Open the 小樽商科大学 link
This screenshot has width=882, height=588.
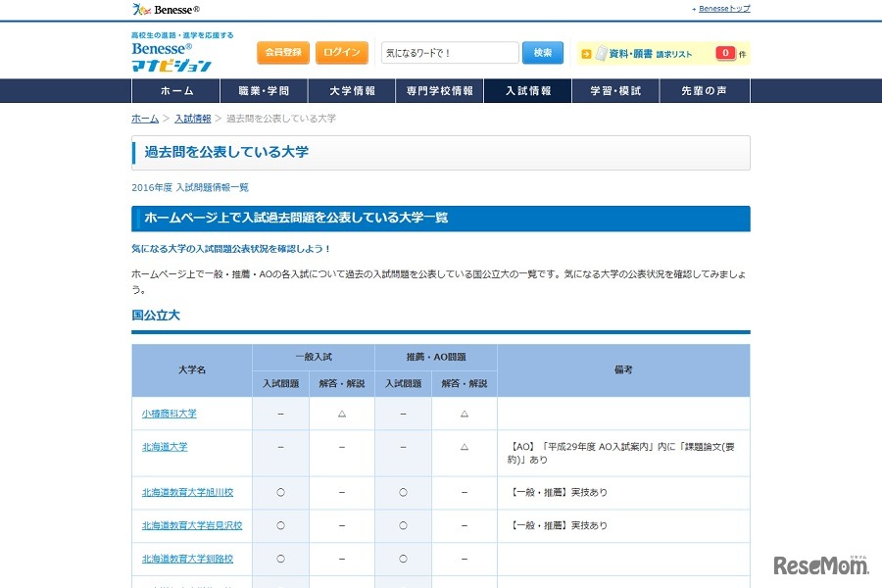coord(169,414)
